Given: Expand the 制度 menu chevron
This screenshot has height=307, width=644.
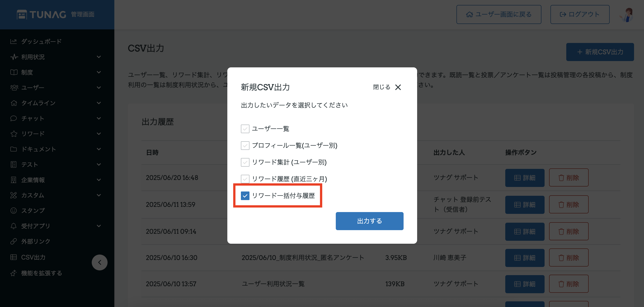Looking at the screenshot, I should click(x=99, y=72).
